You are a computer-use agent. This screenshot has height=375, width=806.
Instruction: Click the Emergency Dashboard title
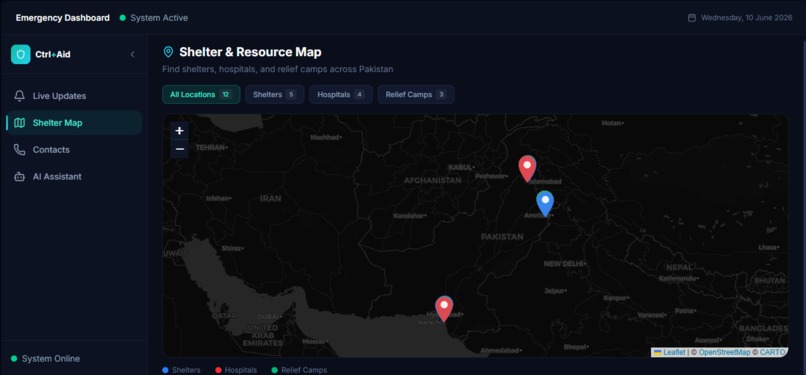coord(63,18)
